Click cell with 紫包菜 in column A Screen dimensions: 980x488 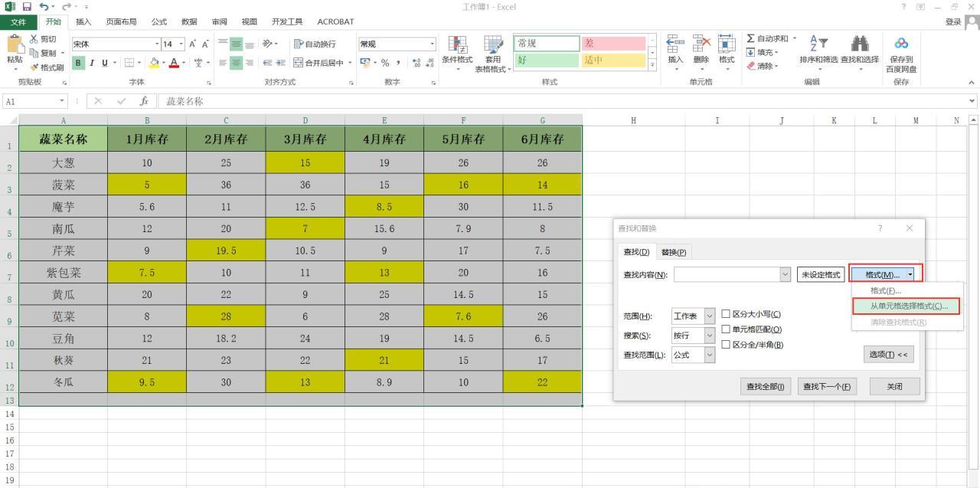[x=64, y=272]
